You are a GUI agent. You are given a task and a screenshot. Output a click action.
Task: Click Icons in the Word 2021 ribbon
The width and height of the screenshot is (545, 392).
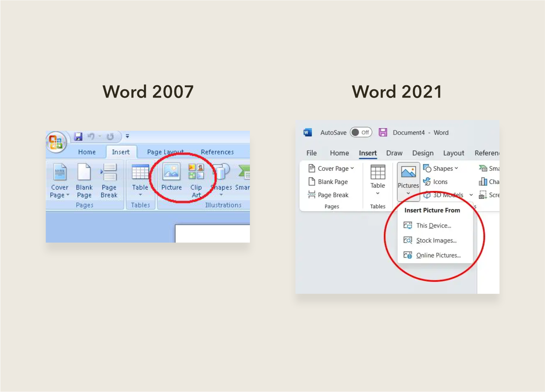click(435, 182)
